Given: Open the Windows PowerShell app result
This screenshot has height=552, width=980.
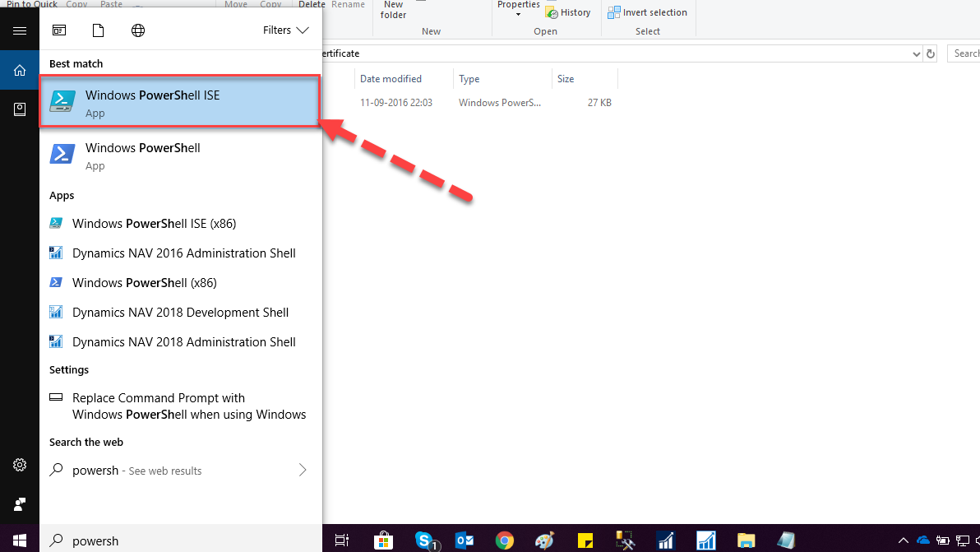Looking at the screenshot, I should pos(180,155).
